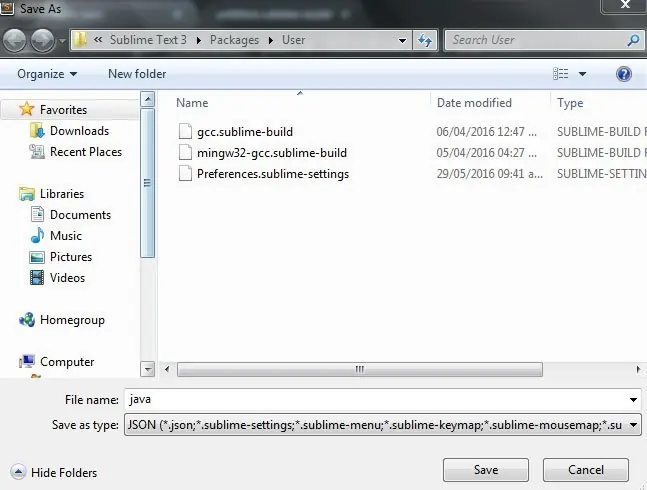The image size is (647, 490).
Task: Click the Recent Places icon
Action: pyautogui.click(x=37, y=152)
